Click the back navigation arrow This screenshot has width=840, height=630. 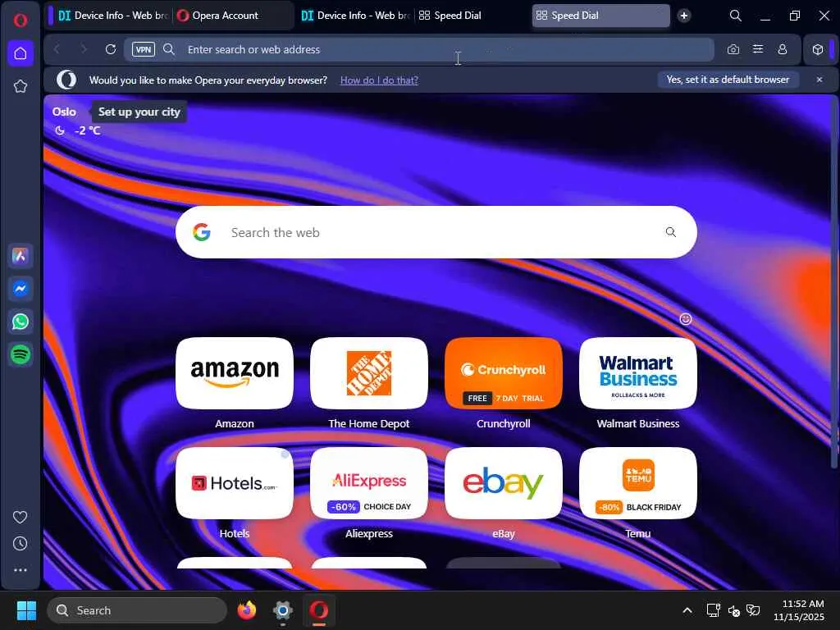57,49
